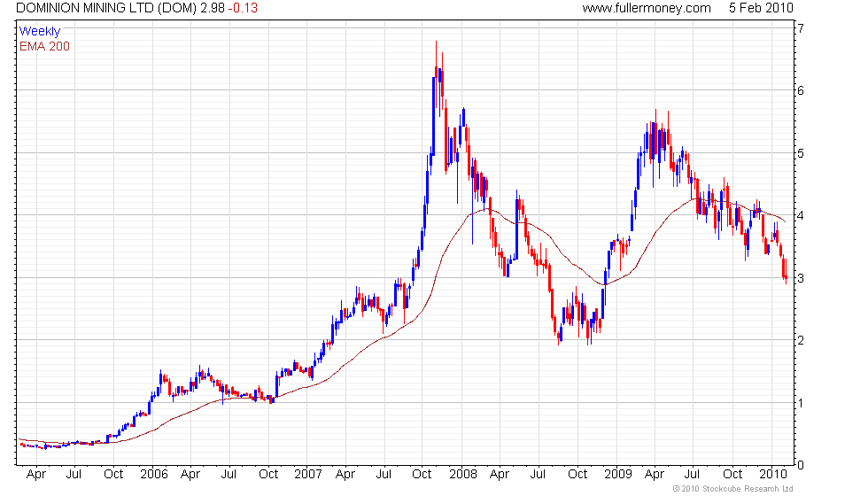Image resolution: width=868 pixels, height=496 pixels.
Task: Click the -0.13 price change value
Action: (x=243, y=8)
